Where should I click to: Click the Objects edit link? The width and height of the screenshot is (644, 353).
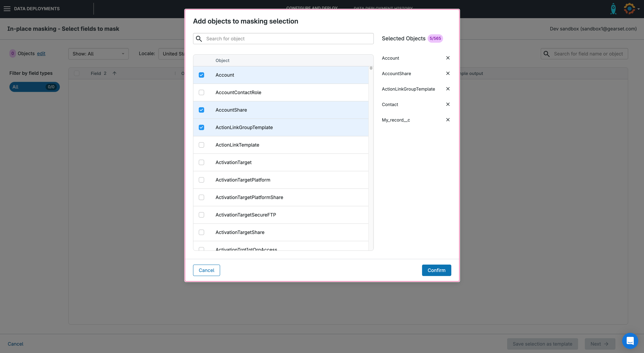pyautogui.click(x=41, y=53)
